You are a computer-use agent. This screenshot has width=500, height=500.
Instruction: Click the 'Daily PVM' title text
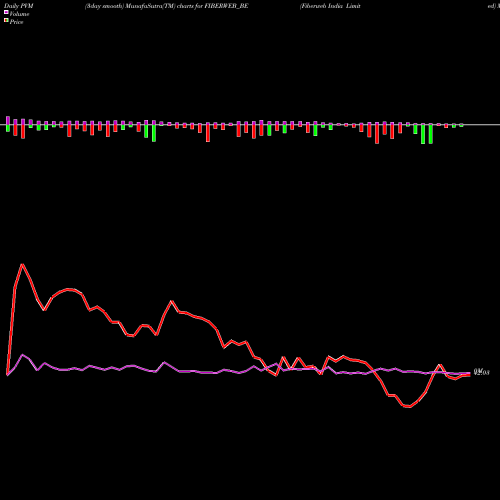point(19,6)
